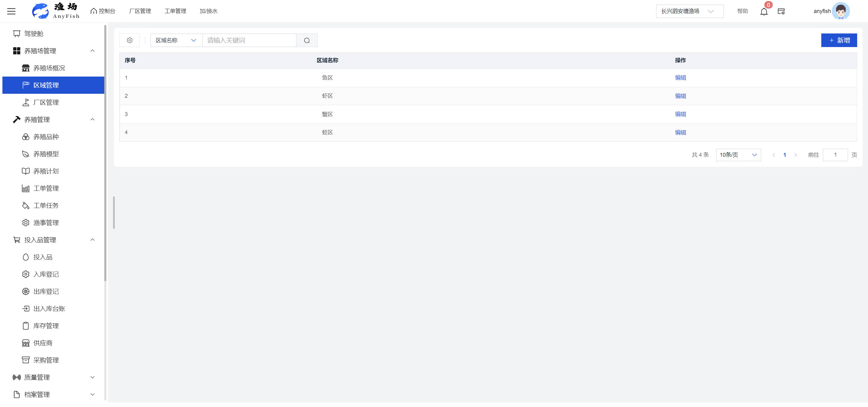Click the window icon beside the bell
Image resolution: width=868 pixels, height=407 pixels.
tap(781, 11)
